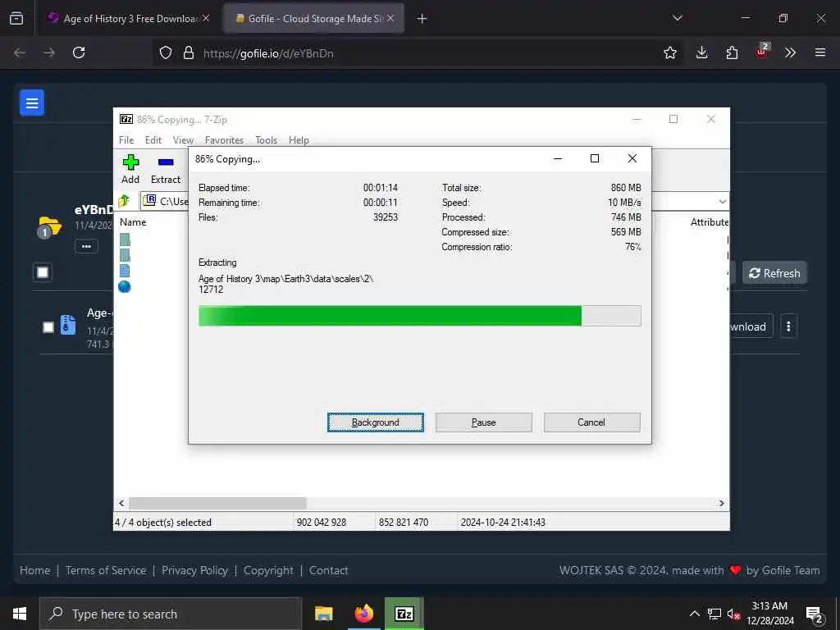The image size is (840, 630).
Task: Open the Favorites menu in 7-Zip
Action: point(224,139)
